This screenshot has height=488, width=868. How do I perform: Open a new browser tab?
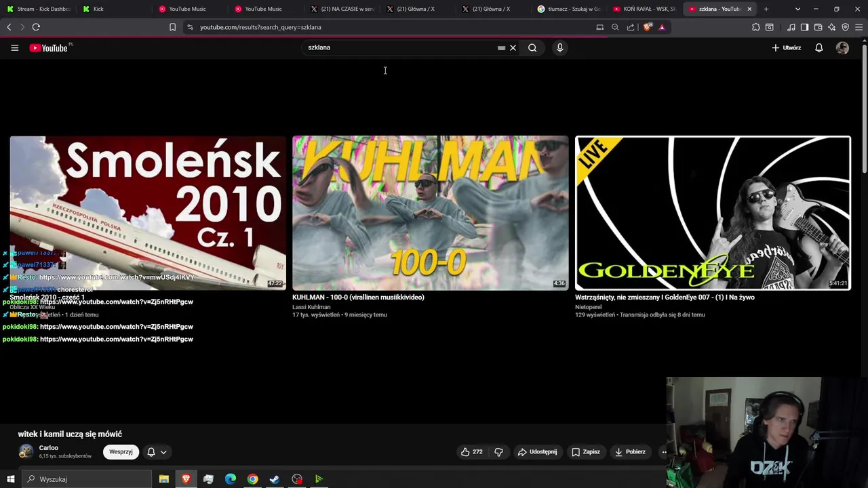(x=766, y=9)
